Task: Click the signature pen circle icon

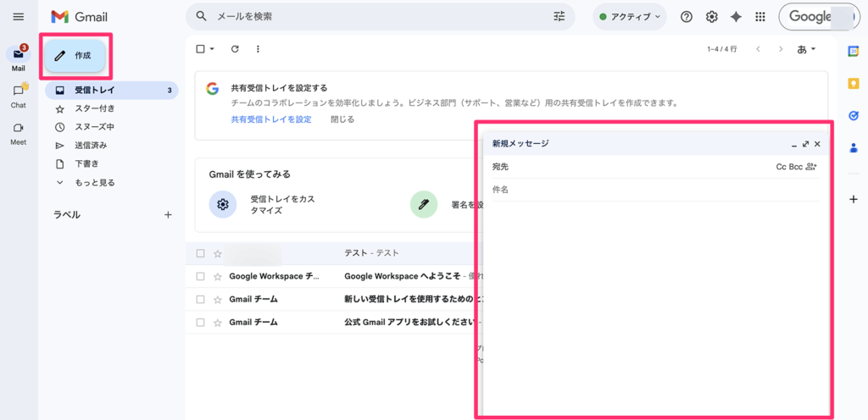Action: (424, 204)
